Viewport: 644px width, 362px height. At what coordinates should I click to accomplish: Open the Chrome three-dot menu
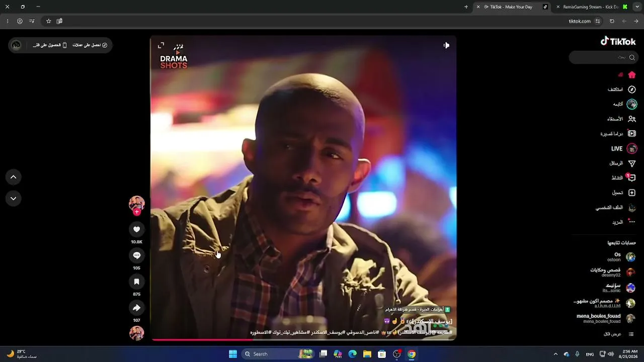click(x=8, y=21)
